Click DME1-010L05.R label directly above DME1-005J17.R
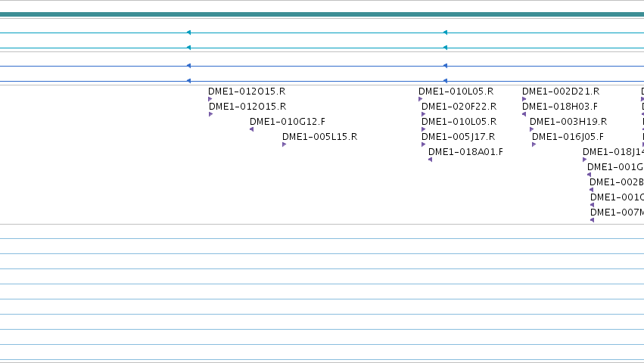 pyautogui.click(x=459, y=122)
